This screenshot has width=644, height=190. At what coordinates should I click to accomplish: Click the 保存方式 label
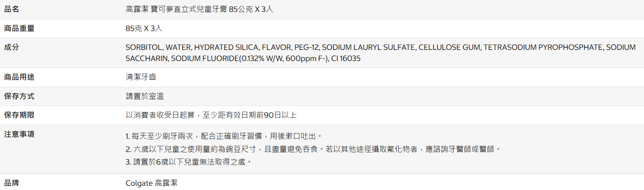click(19, 96)
